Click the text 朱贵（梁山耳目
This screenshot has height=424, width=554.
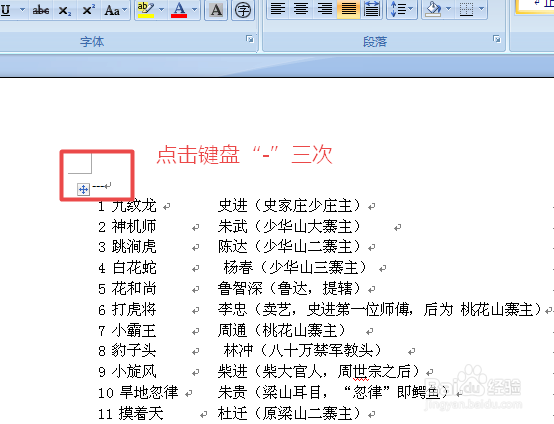(x=270, y=392)
